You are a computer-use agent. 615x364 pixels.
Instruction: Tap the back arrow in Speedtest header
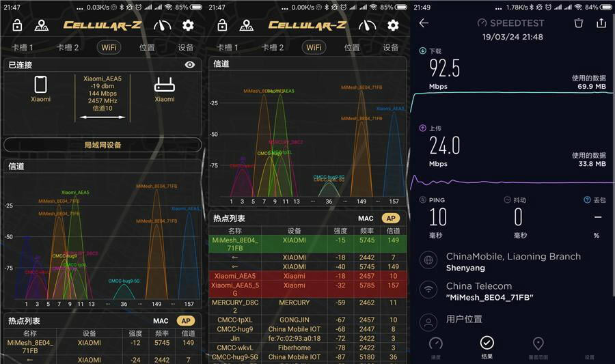point(424,23)
